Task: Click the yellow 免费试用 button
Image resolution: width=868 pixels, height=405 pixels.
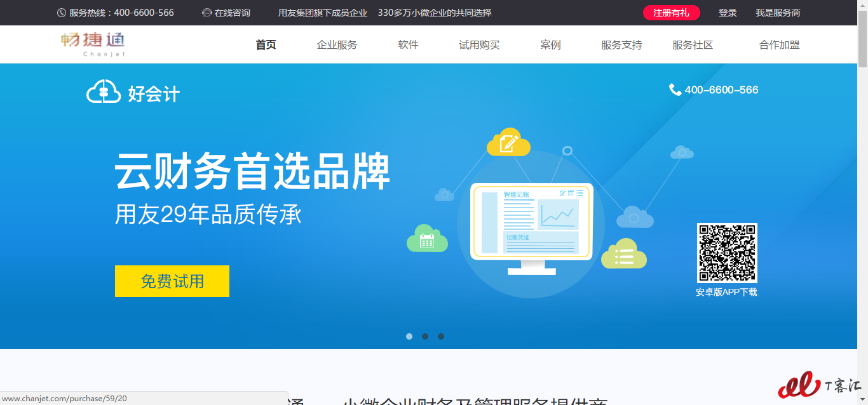Action: pyautogui.click(x=172, y=281)
